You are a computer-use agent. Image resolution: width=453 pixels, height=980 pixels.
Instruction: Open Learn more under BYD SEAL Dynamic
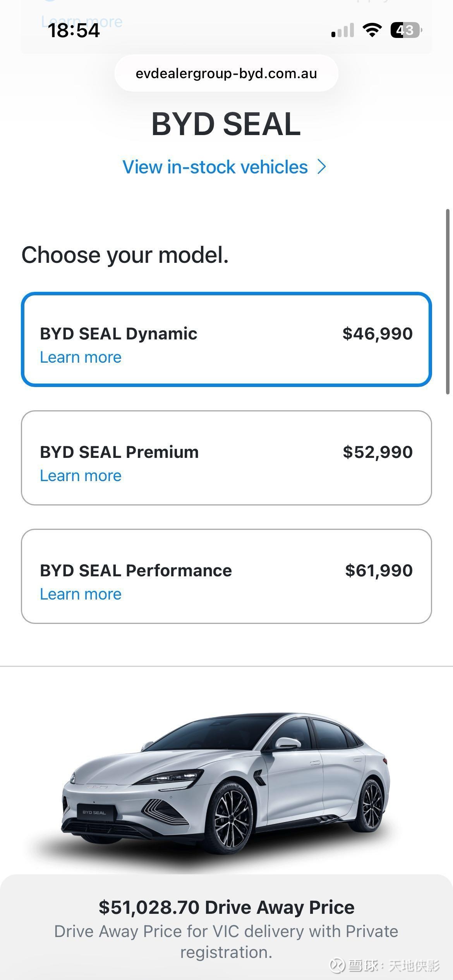pyautogui.click(x=81, y=357)
